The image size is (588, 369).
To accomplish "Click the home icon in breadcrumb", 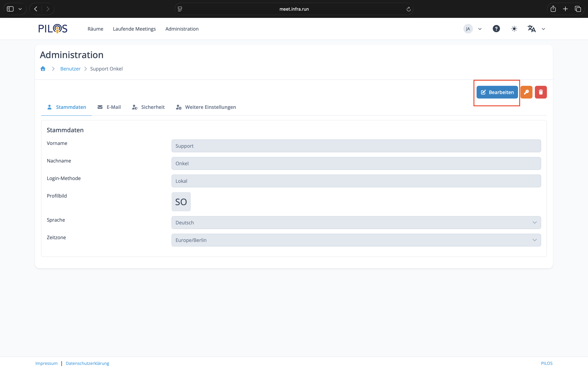I will coord(43,69).
